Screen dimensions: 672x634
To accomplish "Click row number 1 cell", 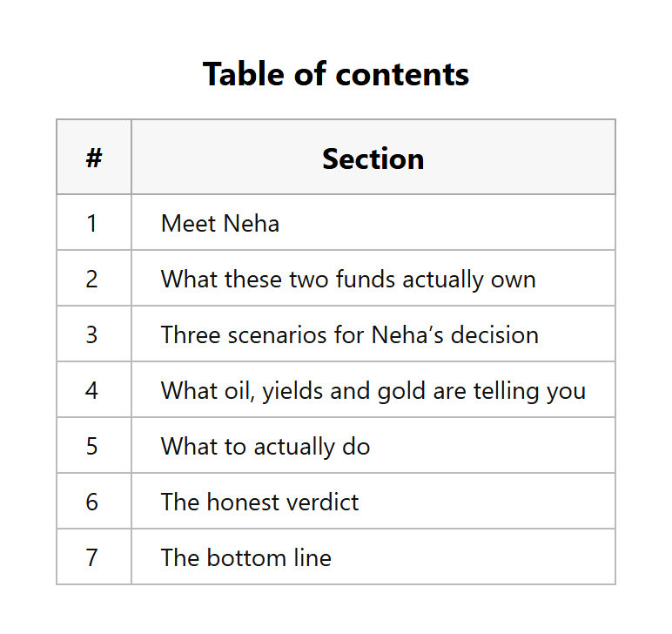I will [94, 222].
